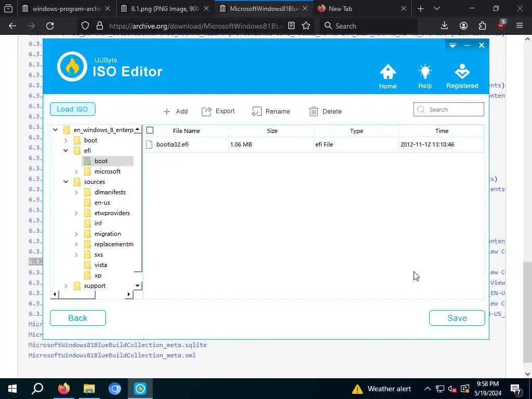Open the Firefox extensions menu
This screenshot has height=399, width=532.
[x=482, y=26]
